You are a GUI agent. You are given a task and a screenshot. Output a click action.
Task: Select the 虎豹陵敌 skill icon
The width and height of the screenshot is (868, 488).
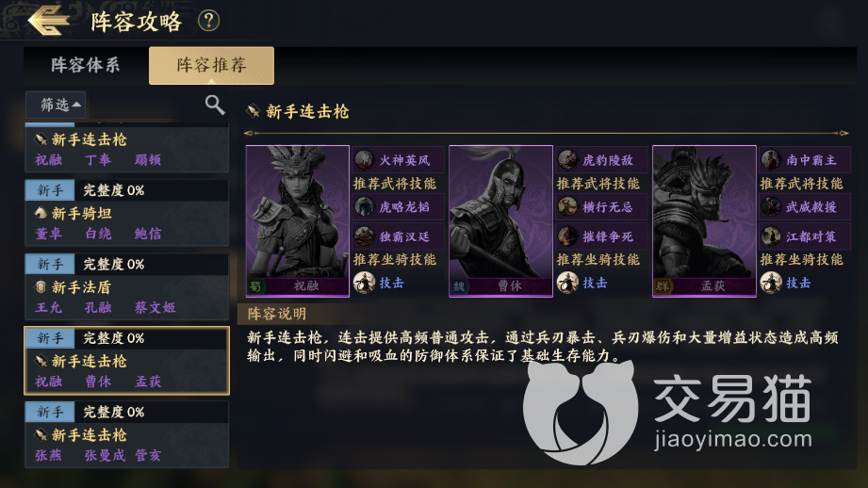(x=567, y=160)
